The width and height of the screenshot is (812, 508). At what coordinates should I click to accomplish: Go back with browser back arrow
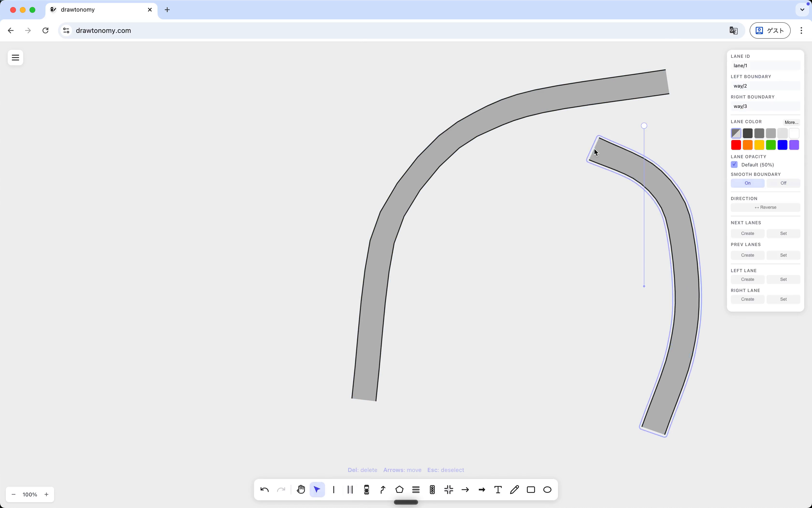(11, 30)
